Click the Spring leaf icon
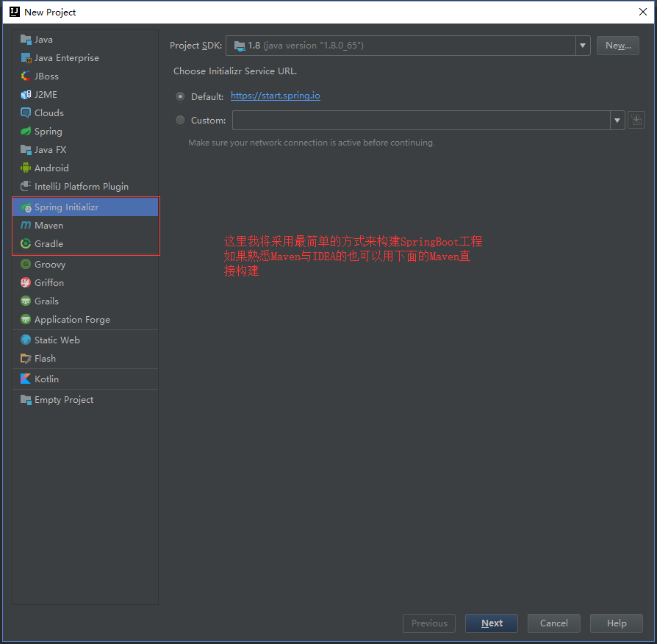The height and width of the screenshot is (644, 657). point(26,132)
